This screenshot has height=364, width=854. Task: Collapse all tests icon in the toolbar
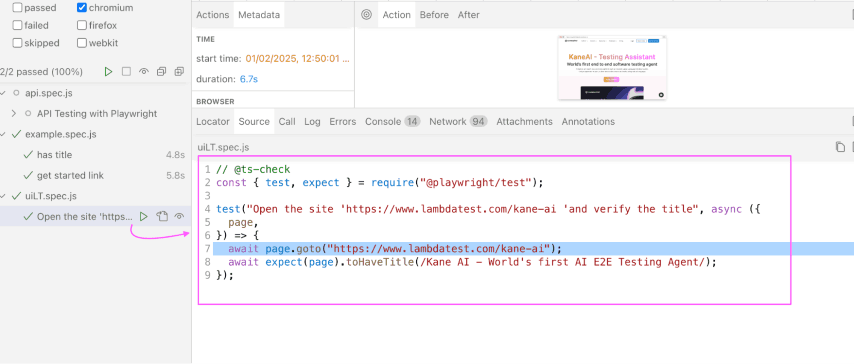[x=161, y=71]
